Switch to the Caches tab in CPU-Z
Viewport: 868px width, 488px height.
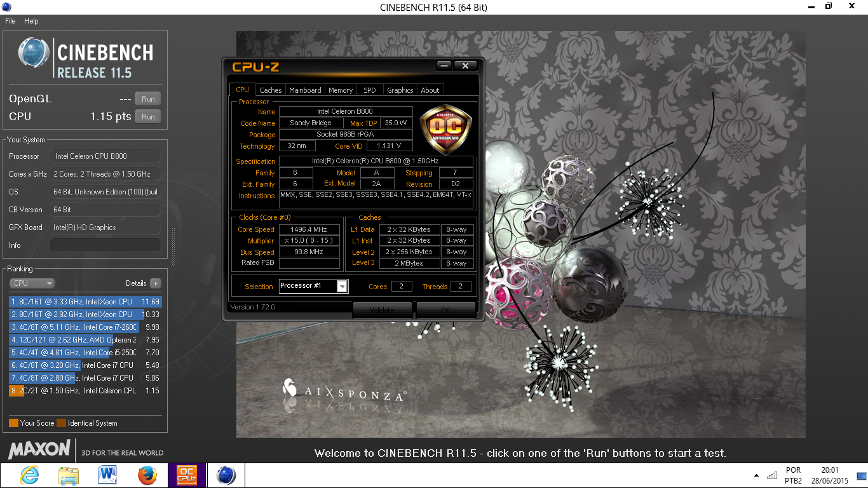[271, 90]
